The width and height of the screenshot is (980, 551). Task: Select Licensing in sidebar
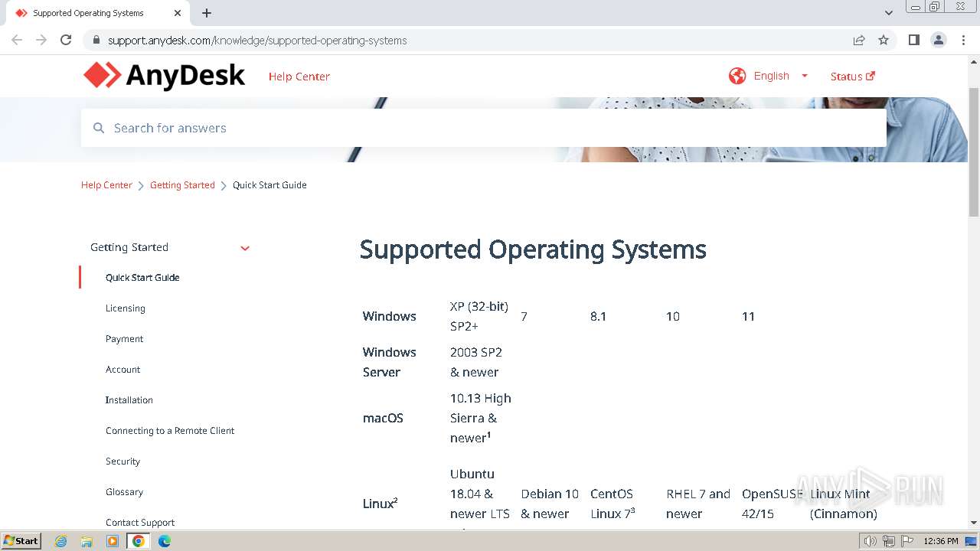pyautogui.click(x=126, y=308)
